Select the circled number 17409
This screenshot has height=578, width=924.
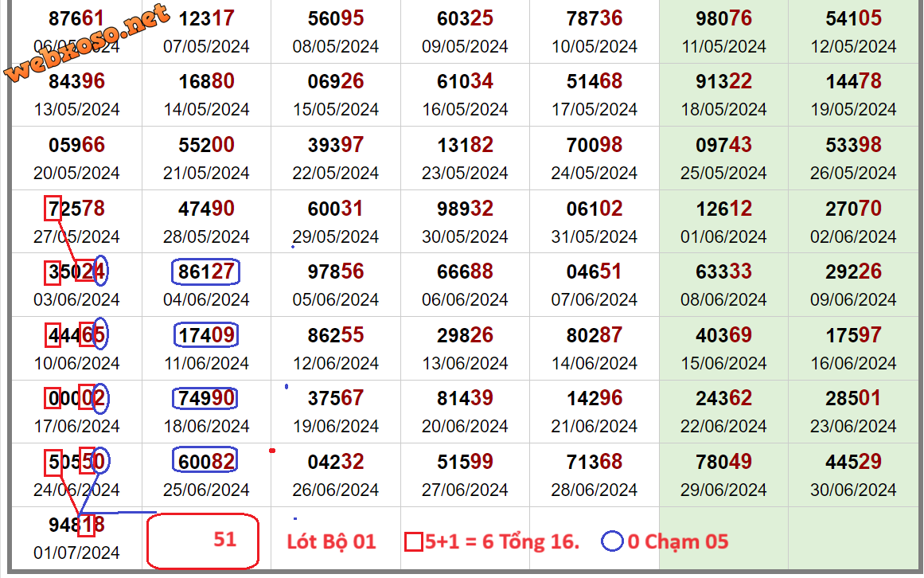click(x=206, y=335)
